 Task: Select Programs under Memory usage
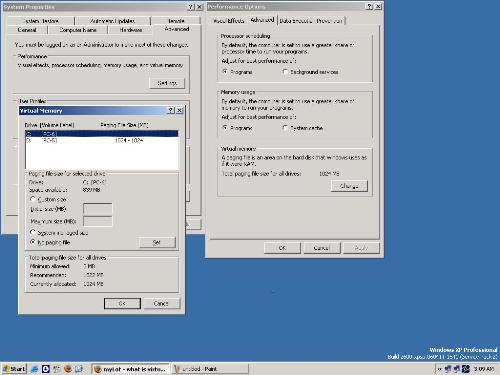click(x=225, y=128)
